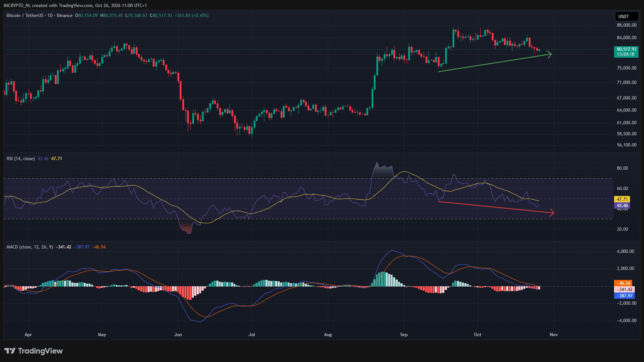This screenshot has width=644, height=362.
Task: Click the 4,000.00 level on MACD axis
Action: [626, 251]
